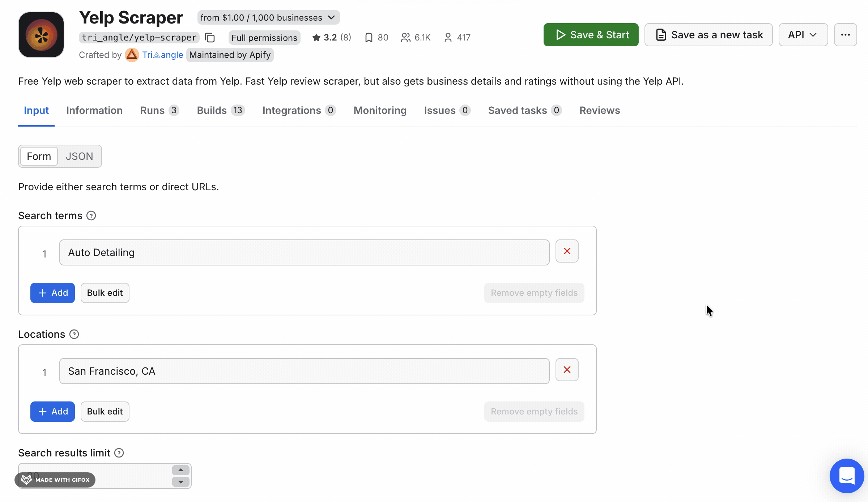Screen dimensions: 868x502
Task: Click the star rating 3.2 icon
Action: coord(316,38)
